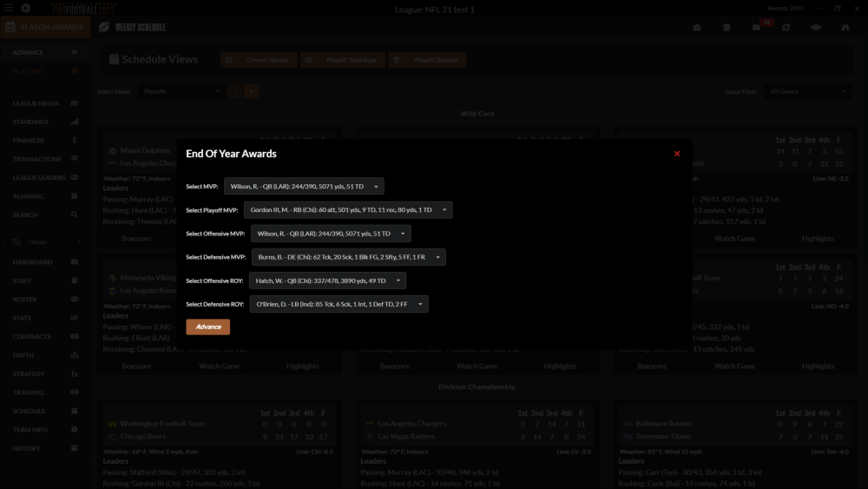Click the Search magnifier in sidebar
868x489 pixels.
(75, 215)
